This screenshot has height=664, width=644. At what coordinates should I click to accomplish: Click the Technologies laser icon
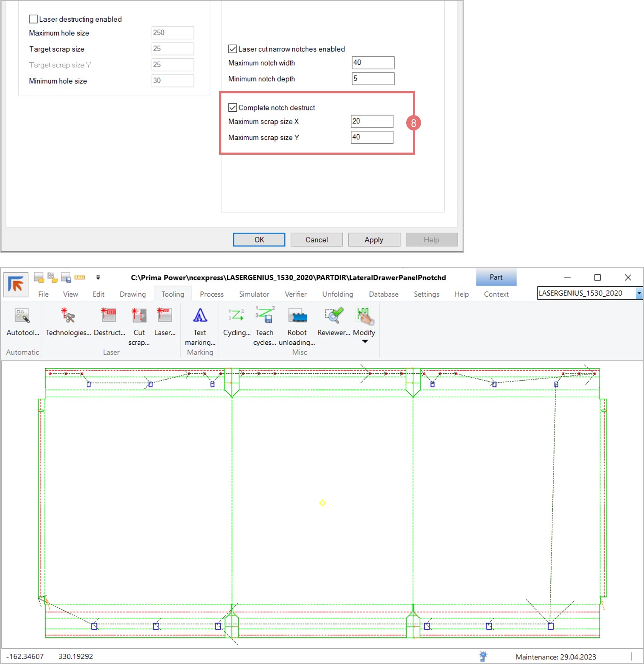click(68, 316)
